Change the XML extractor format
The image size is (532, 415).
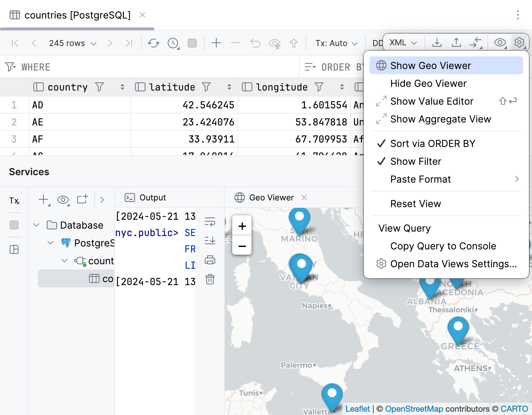coord(403,42)
